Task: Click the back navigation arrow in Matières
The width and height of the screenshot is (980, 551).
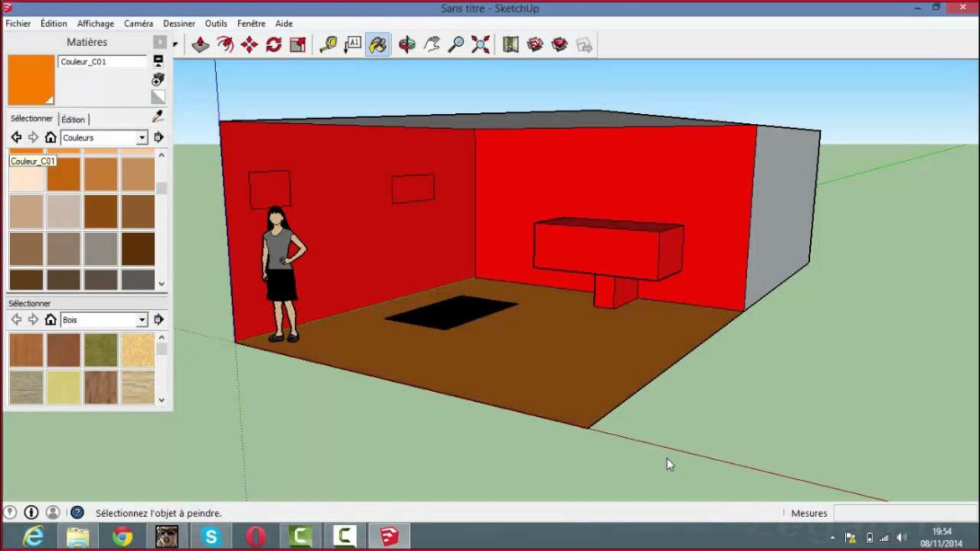Action: (17, 136)
